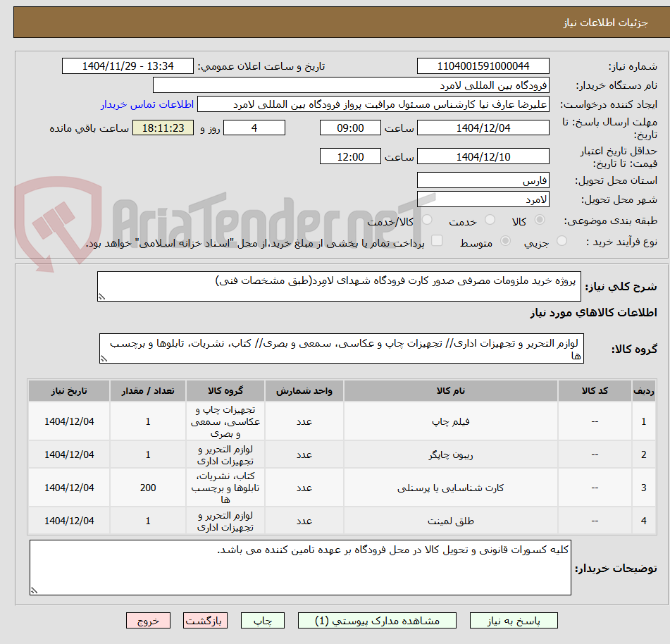Viewport: 670px width, 644px height.
Task: Select the متوسط purchase type radio
Action: coord(505,240)
